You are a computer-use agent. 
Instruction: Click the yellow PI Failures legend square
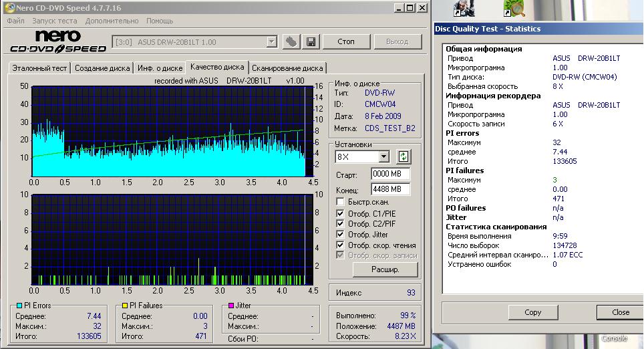(x=124, y=306)
